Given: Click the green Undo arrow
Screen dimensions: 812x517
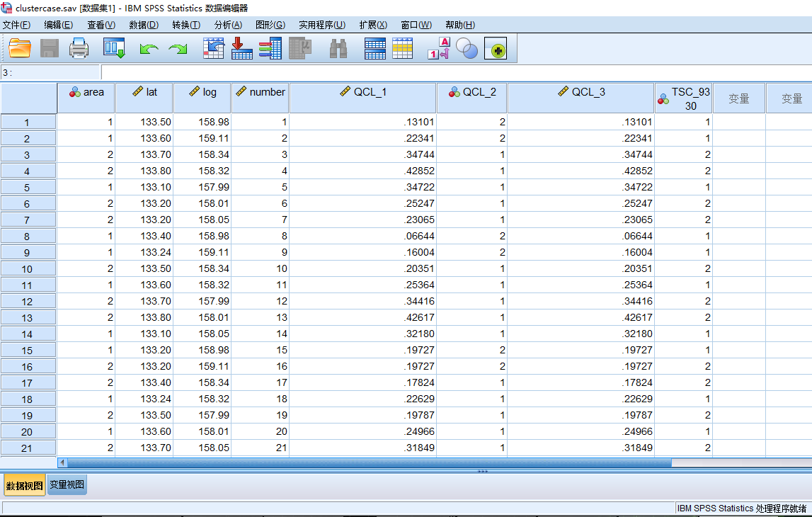Looking at the screenshot, I should [149, 49].
